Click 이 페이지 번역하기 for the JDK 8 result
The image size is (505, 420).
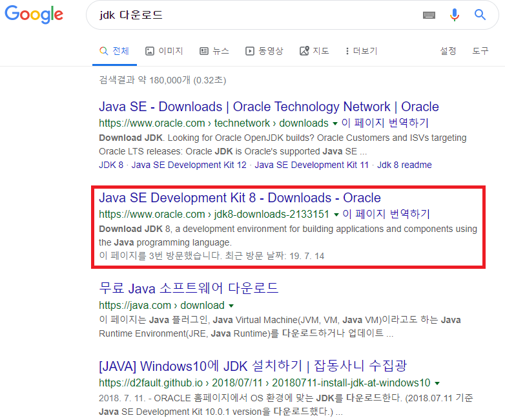tap(386, 214)
